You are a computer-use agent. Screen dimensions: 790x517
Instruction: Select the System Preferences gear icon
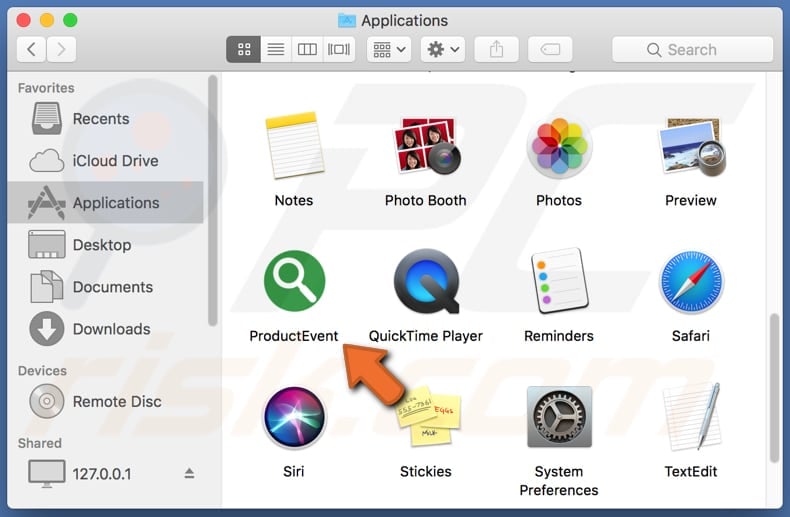559,417
